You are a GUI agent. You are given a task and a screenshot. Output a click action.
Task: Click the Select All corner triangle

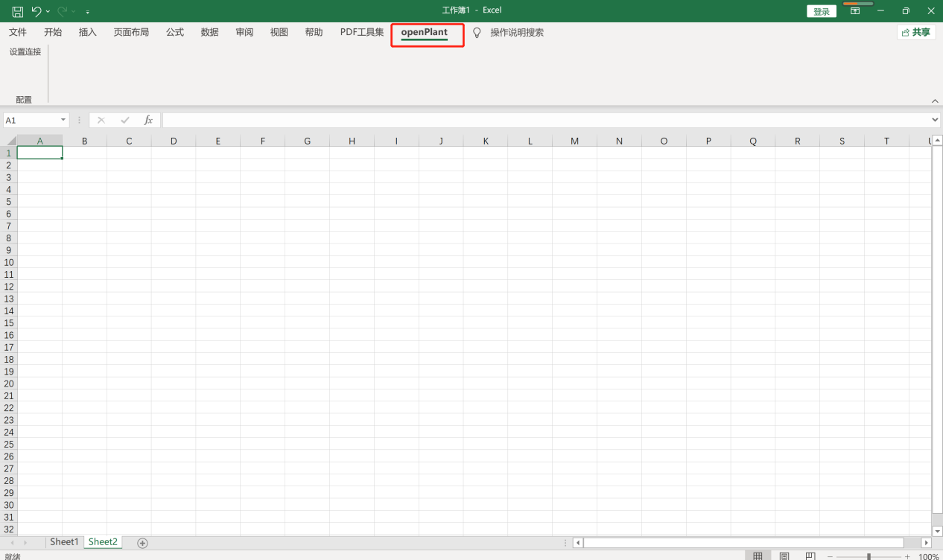[10, 141]
